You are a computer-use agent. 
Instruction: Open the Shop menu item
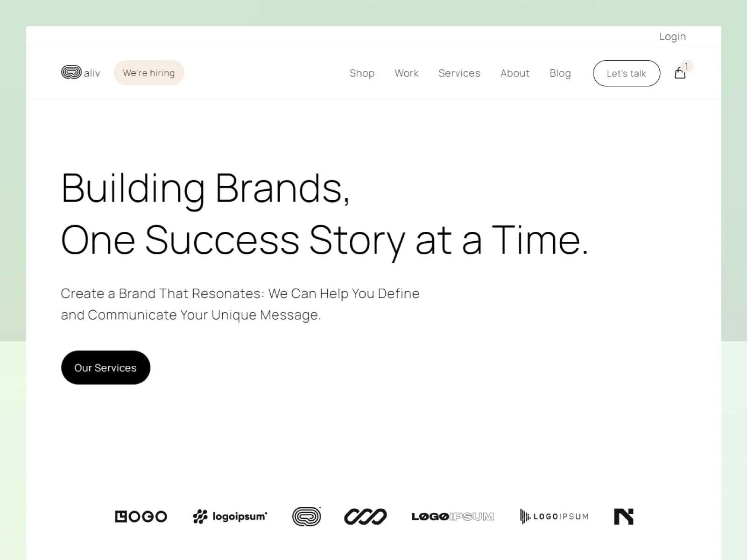(362, 73)
